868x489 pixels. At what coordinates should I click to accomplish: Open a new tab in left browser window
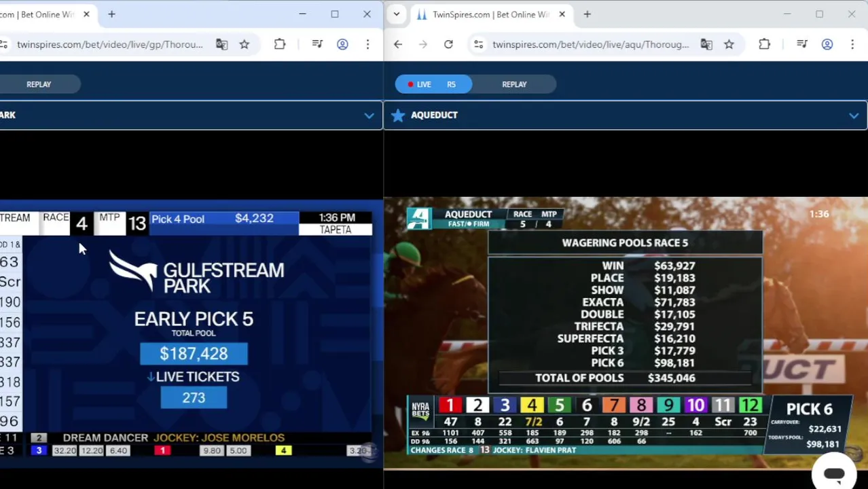[111, 14]
